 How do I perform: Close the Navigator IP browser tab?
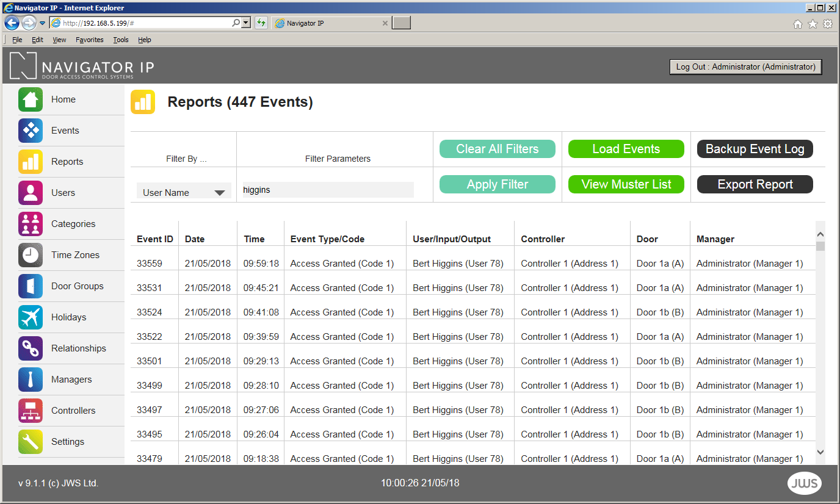click(x=385, y=23)
